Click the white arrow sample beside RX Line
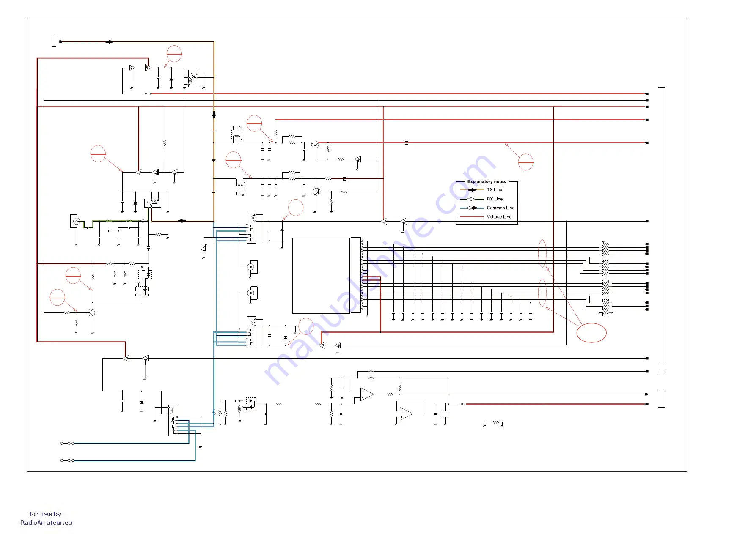 click(x=472, y=199)
